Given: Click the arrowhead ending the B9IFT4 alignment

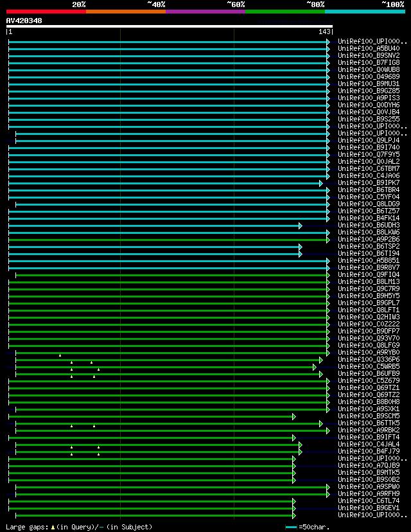Looking at the screenshot, I should tap(294, 438).
